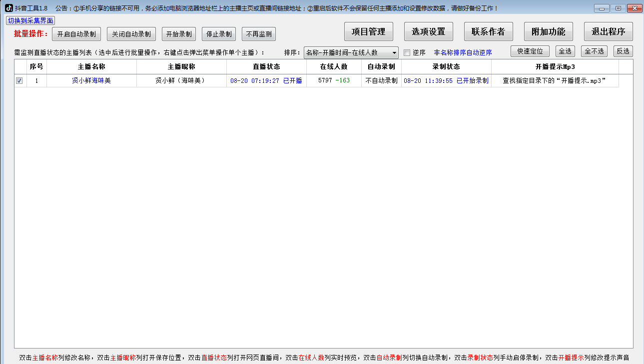Click 快速定位 quick locate button
The width and height of the screenshot is (644, 364).
click(530, 51)
